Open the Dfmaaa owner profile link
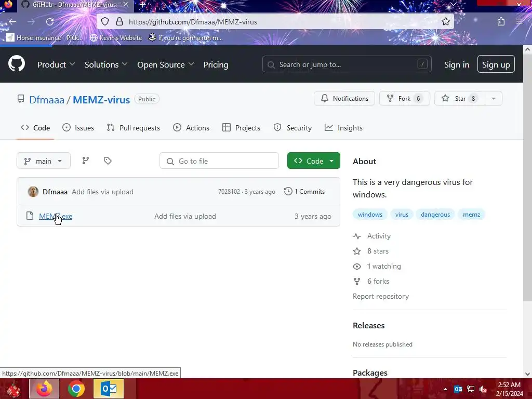This screenshot has height=399, width=532. (x=46, y=100)
